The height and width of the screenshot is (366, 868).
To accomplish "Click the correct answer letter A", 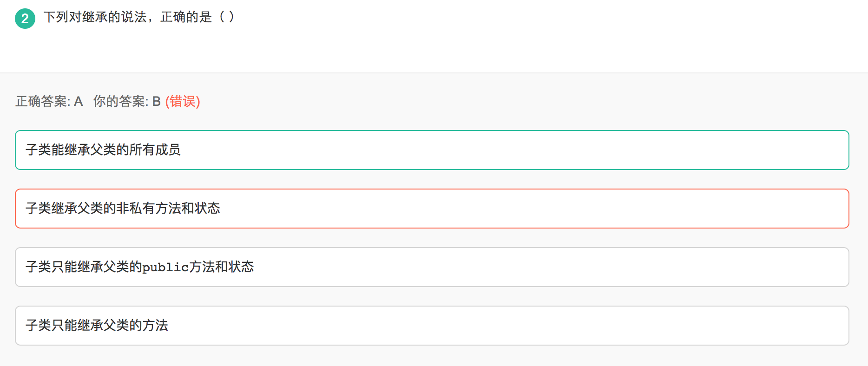I will click(x=78, y=101).
